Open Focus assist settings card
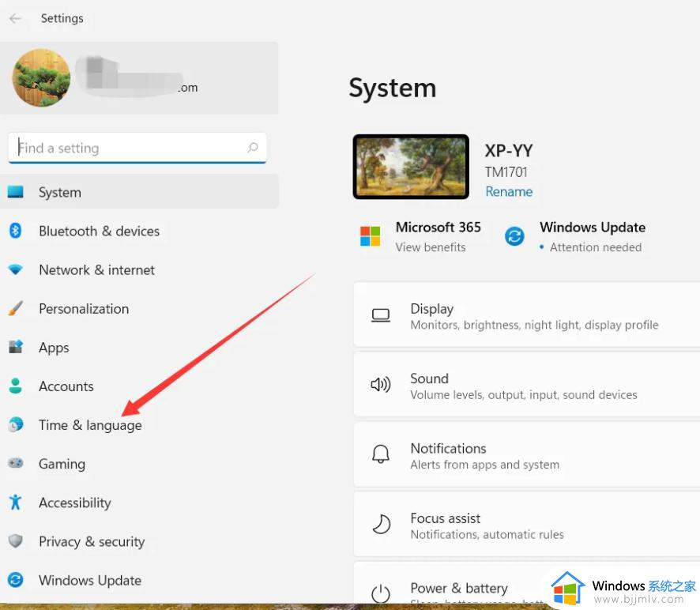The height and width of the screenshot is (610, 700). click(x=527, y=524)
